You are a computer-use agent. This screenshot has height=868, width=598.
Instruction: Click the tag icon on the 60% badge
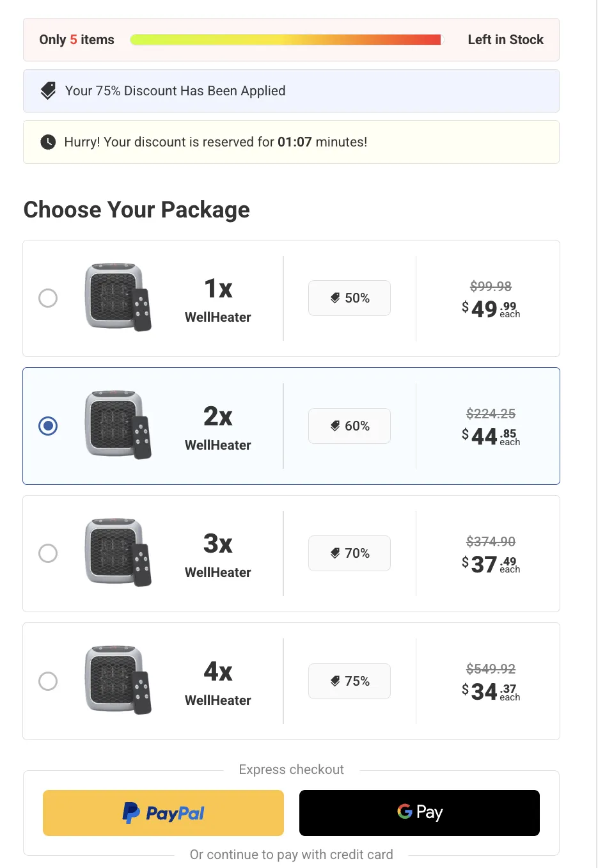(335, 425)
